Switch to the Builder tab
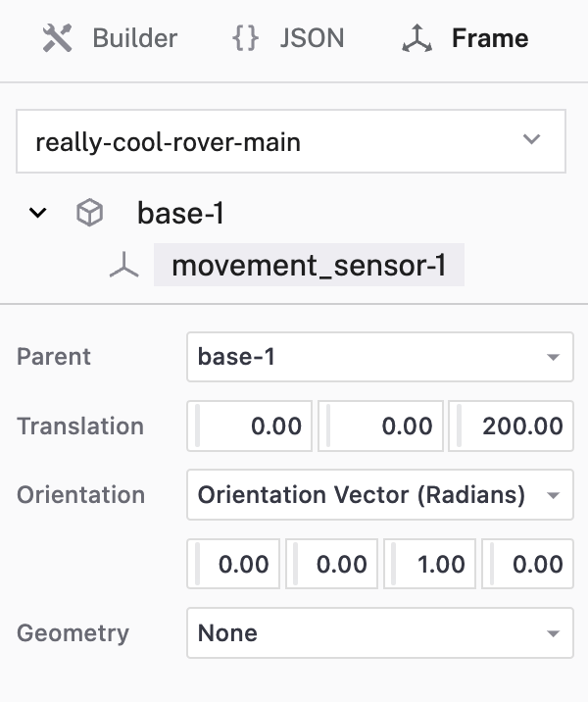588x702 pixels. click(110, 39)
